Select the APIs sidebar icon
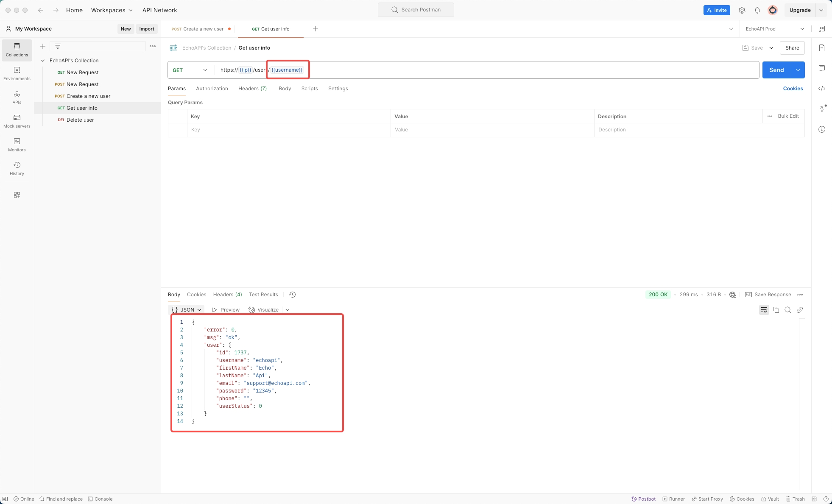This screenshot has width=832, height=504. (x=17, y=97)
